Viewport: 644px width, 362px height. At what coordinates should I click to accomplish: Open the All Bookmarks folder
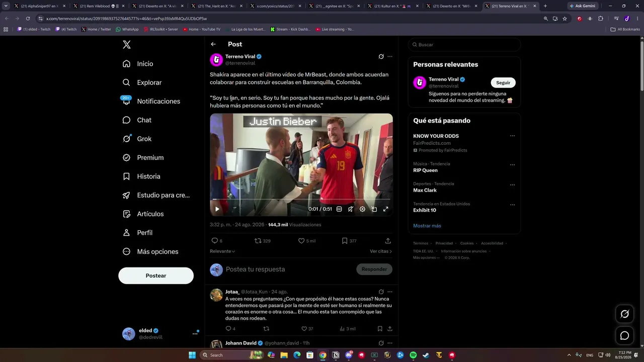click(625, 29)
